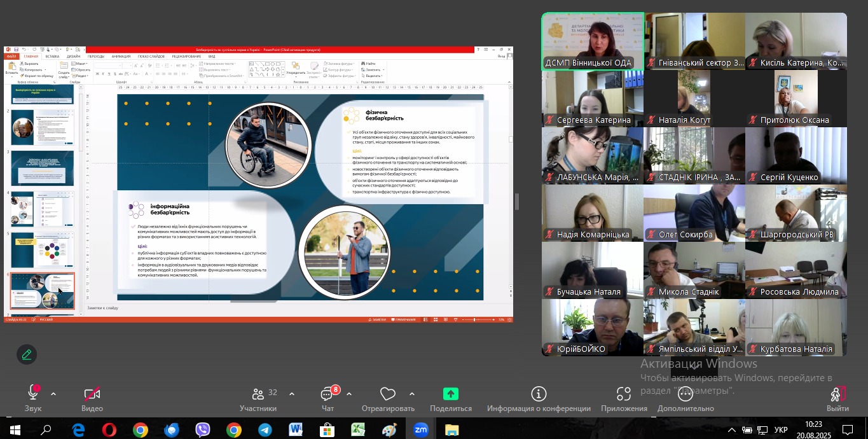Click the green Share screen icon
Screen dimensions: 868x439
coord(450,394)
